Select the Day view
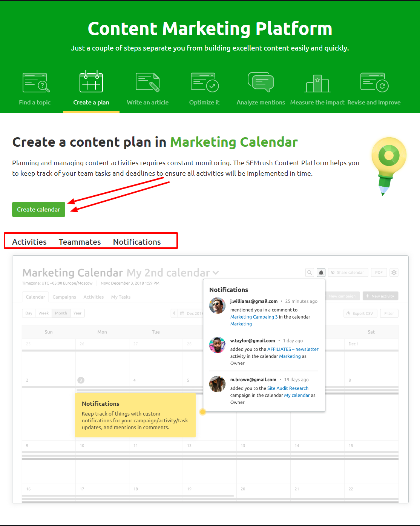Viewport: 420px width, 526px height. (x=29, y=313)
